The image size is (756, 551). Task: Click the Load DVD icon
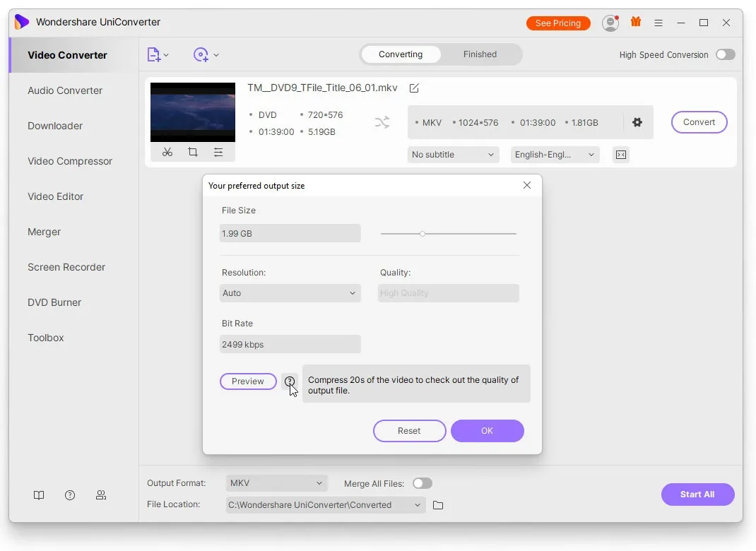(201, 54)
